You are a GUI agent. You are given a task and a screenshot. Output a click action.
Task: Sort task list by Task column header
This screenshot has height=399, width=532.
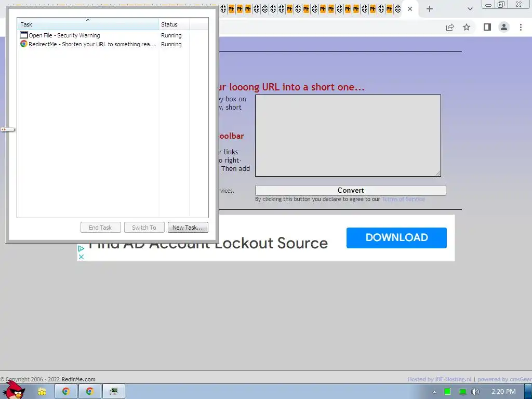point(87,24)
